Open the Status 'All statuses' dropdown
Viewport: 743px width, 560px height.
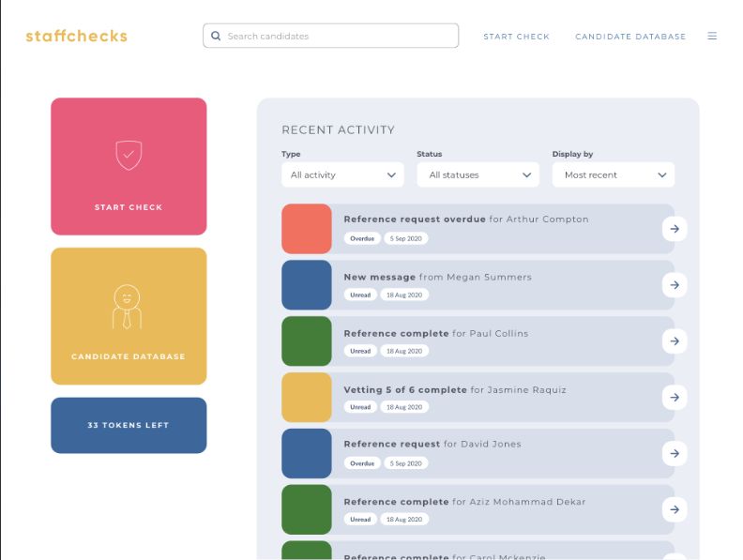[x=478, y=174]
